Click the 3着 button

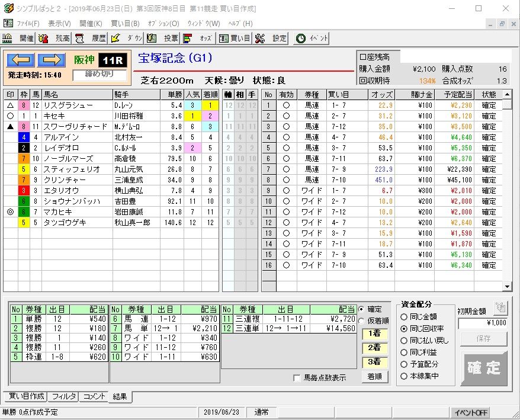pyautogui.click(x=375, y=362)
